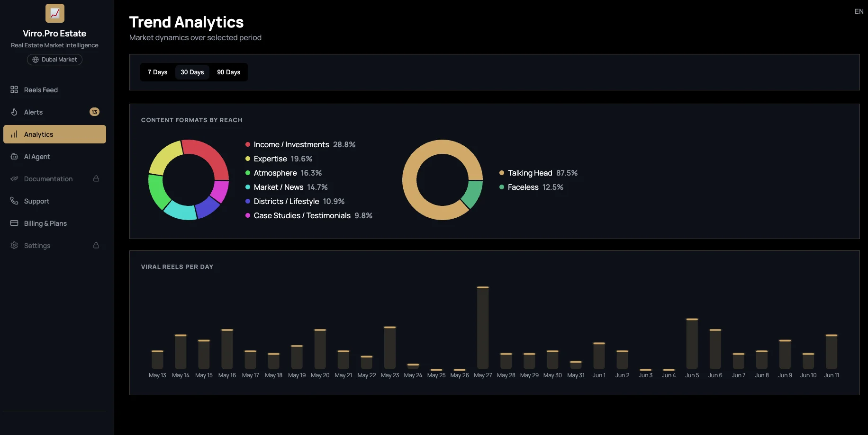Click the 'Virro.Pro Estate' brand name
868x435 pixels.
coord(54,34)
